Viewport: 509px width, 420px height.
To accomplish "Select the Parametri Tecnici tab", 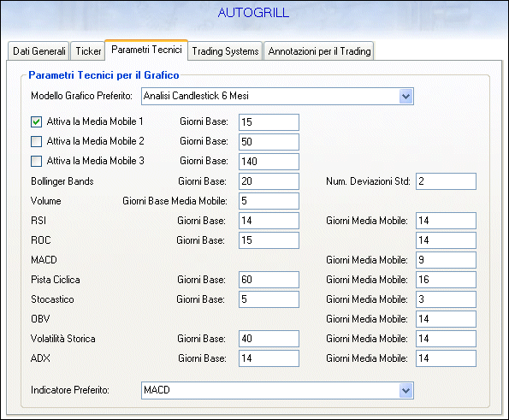I will click(x=146, y=50).
